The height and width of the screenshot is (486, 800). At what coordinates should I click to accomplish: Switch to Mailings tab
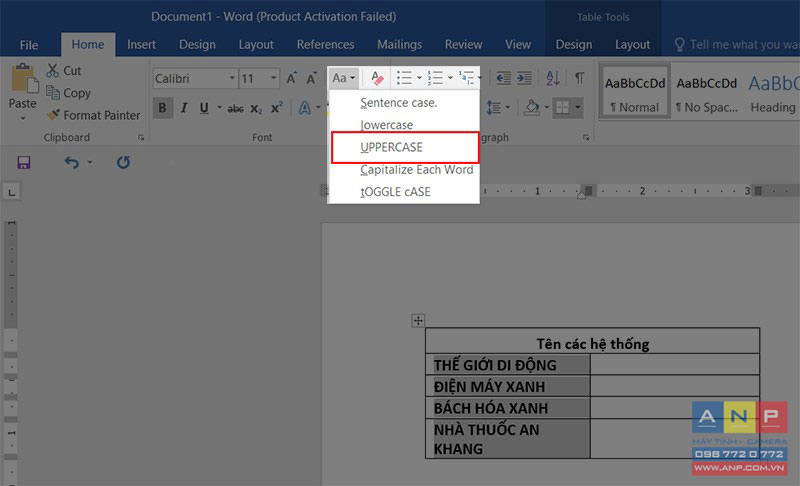pyautogui.click(x=399, y=45)
